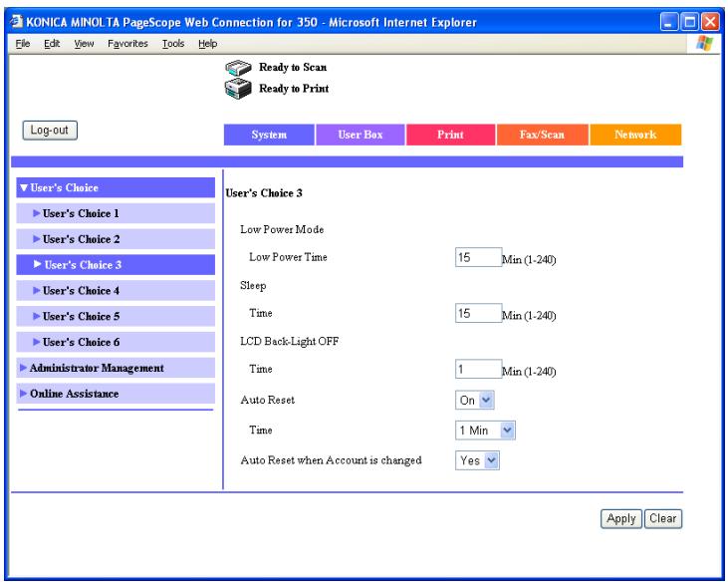This screenshot has width=728, height=582.
Task: Close the Internet Explorer window
Action: pos(710,22)
